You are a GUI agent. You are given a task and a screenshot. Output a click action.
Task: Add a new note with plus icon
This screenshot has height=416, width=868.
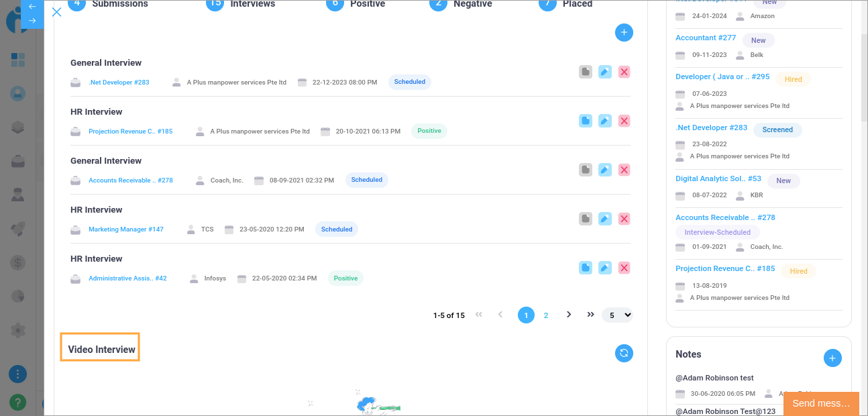coord(832,358)
